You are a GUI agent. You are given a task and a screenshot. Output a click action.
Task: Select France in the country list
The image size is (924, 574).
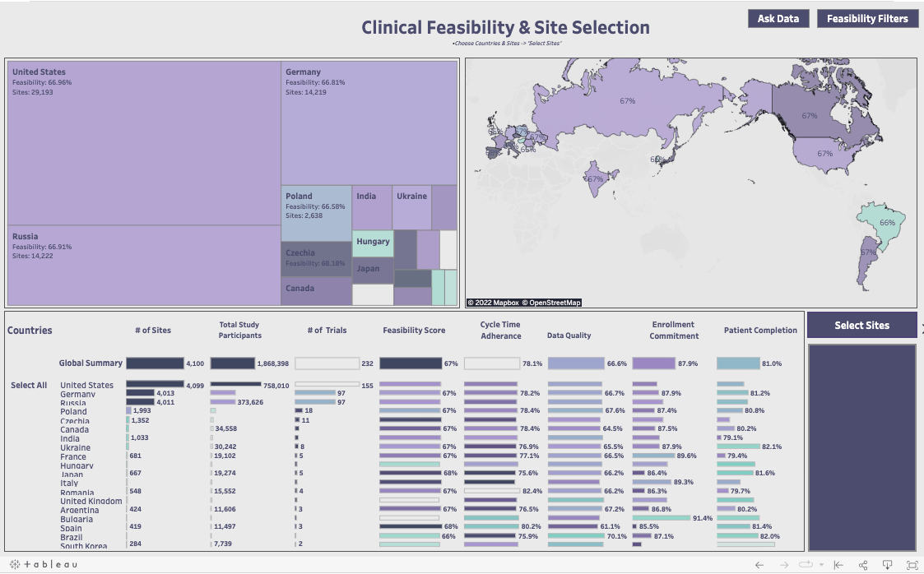tap(73, 457)
